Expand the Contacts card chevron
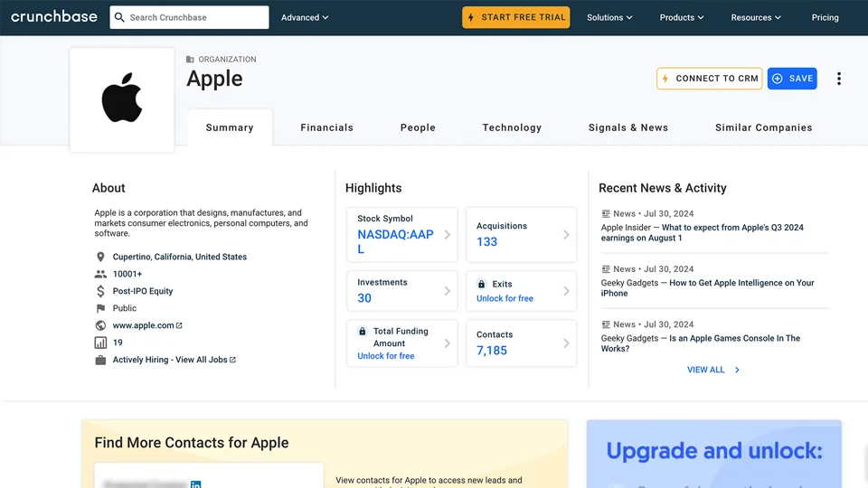Viewport: 868px width, 488px height. [x=566, y=343]
